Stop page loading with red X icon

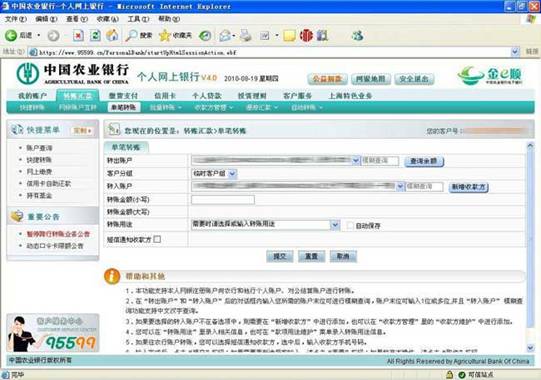78,35
